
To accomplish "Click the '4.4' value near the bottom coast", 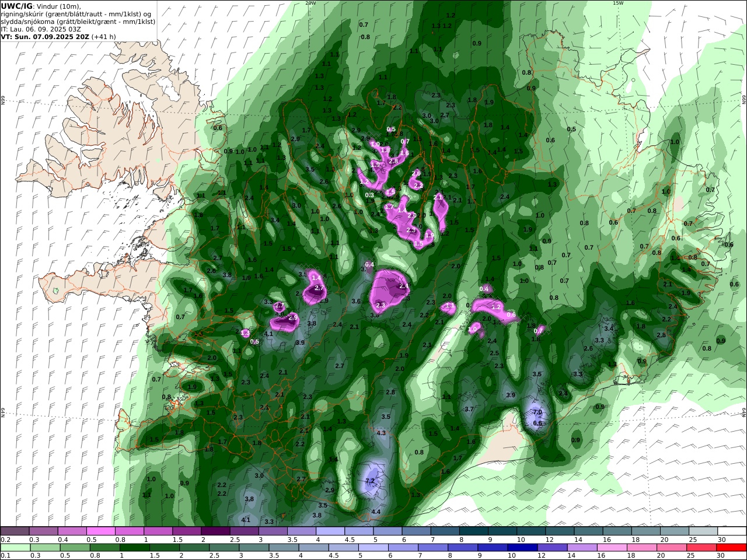I will [376, 512].
